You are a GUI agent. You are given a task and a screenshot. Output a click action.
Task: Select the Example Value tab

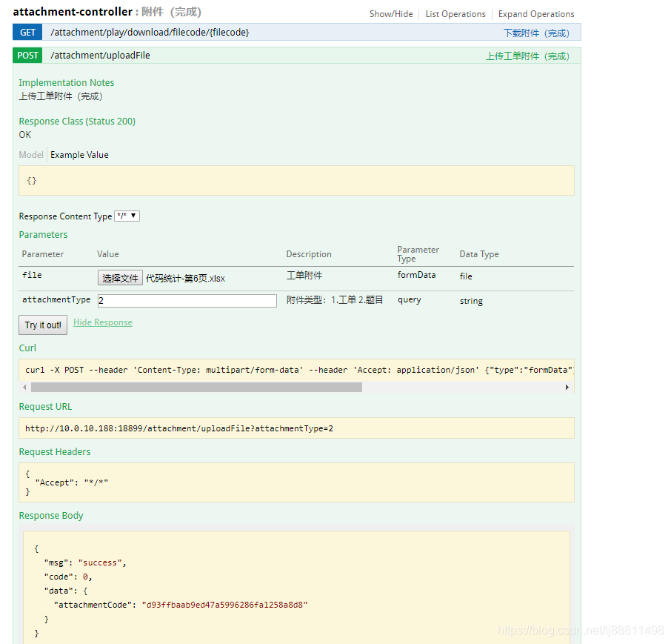click(79, 154)
